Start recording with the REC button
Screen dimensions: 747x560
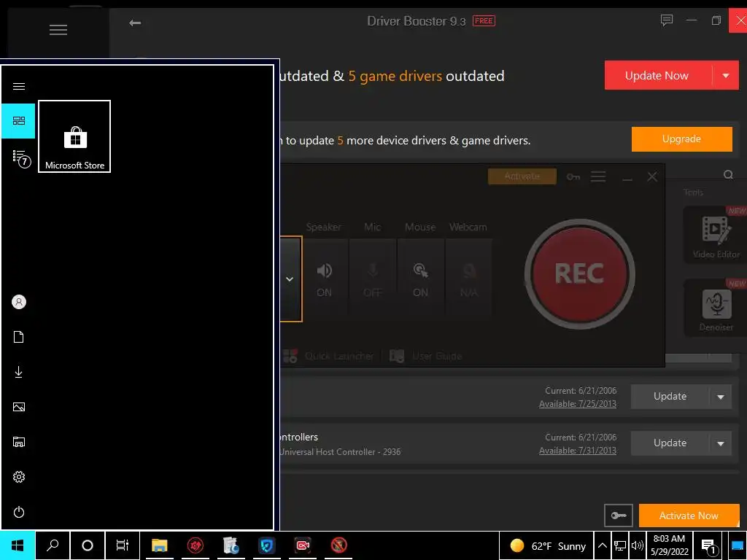point(580,274)
